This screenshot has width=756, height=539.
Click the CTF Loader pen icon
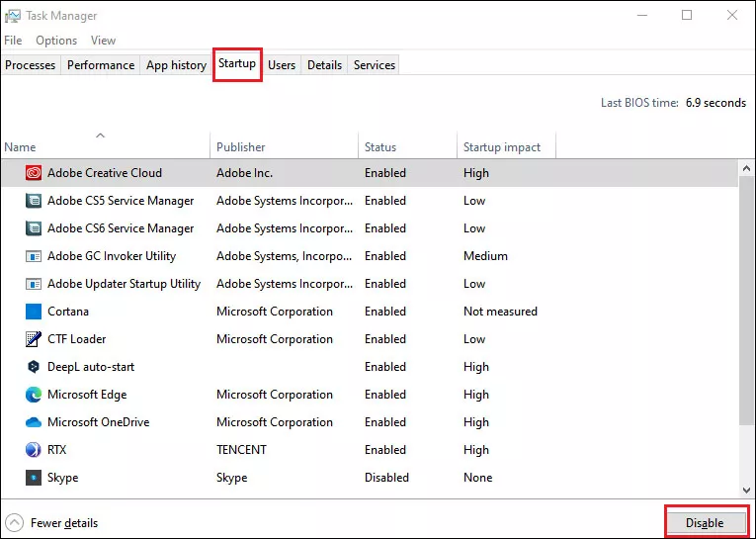tap(34, 339)
